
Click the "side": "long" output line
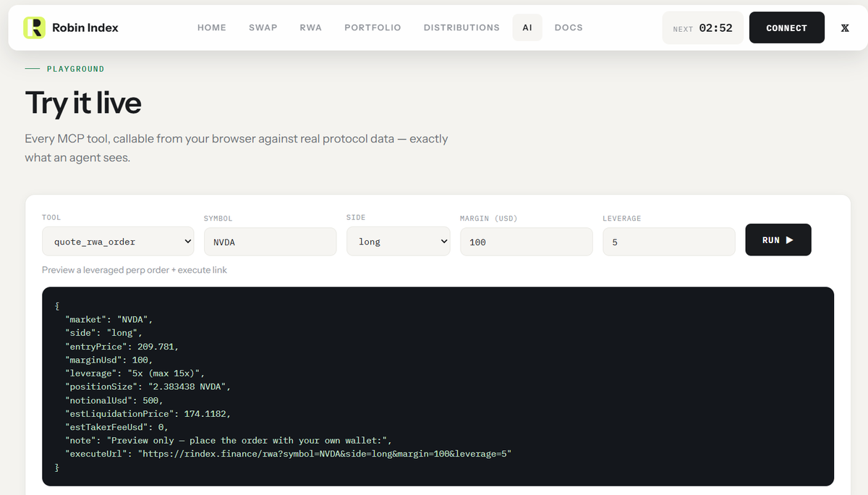(x=104, y=333)
